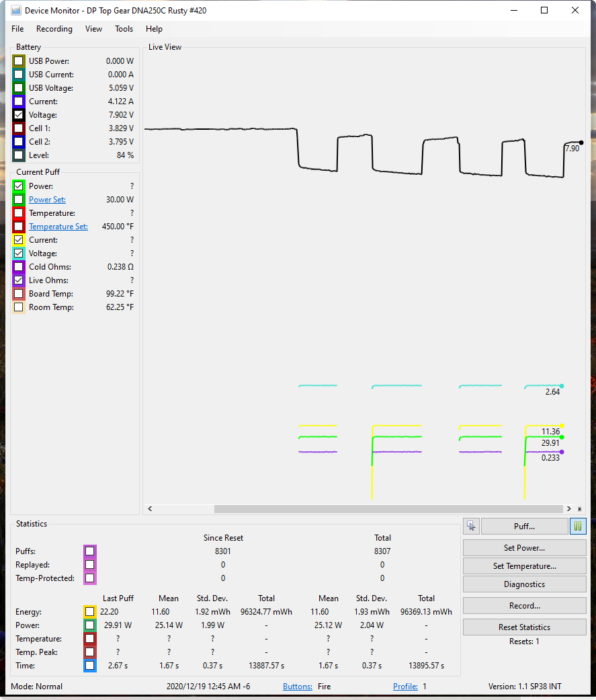Open the Recording menu
Viewport: 596px width, 700px height.
pyautogui.click(x=54, y=29)
